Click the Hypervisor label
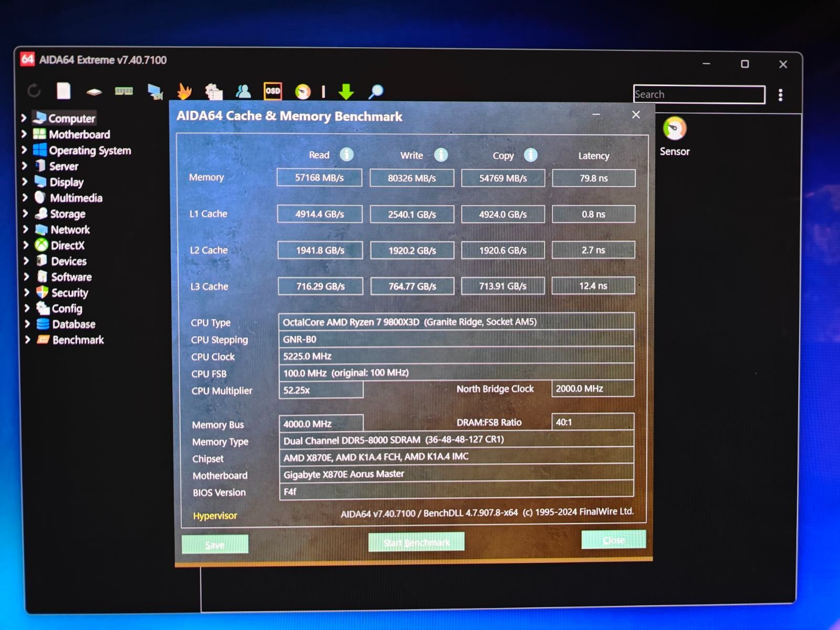The height and width of the screenshot is (630, 840). click(215, 516)
